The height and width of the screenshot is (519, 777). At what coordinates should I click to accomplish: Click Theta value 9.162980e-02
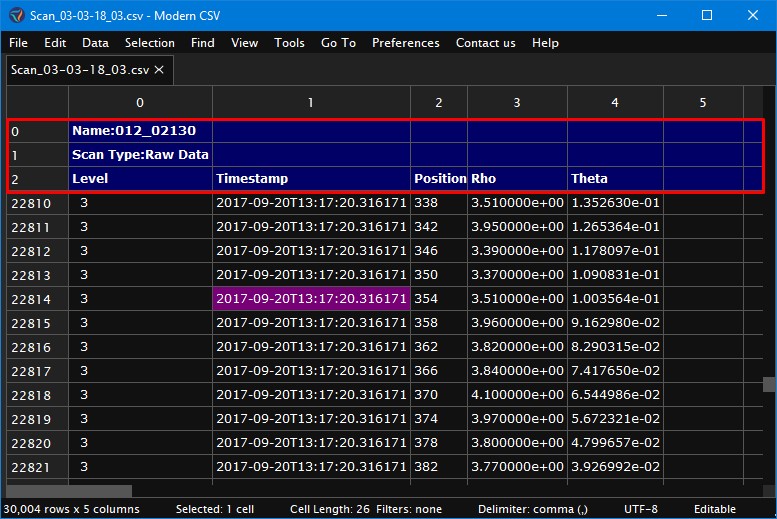pyautogui.click(x=615, y=323)
